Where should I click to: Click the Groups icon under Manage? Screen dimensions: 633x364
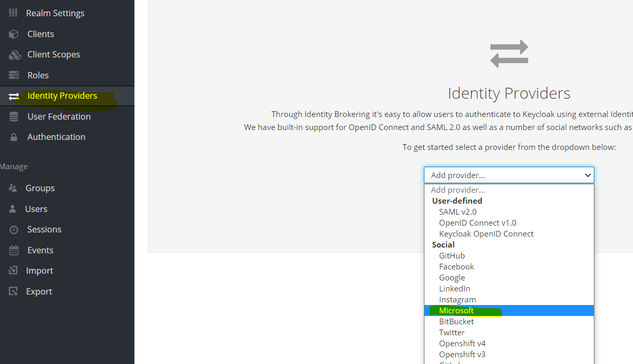click(13, 187)
